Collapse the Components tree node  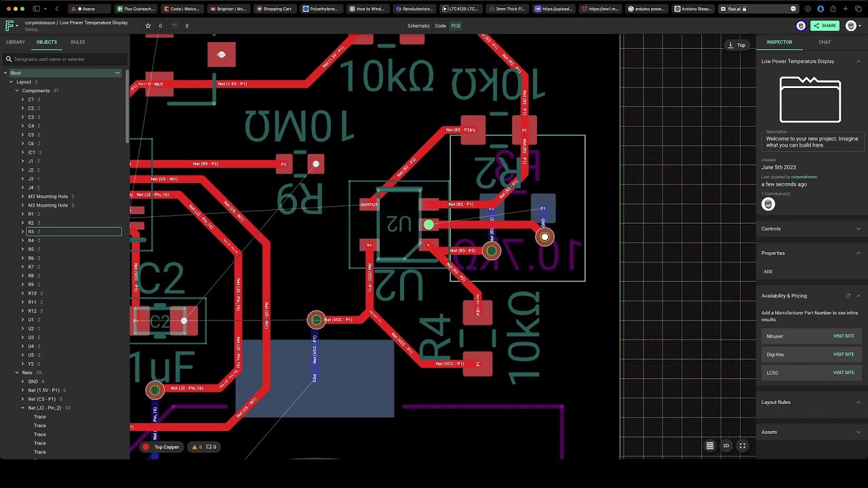[17, 91]
